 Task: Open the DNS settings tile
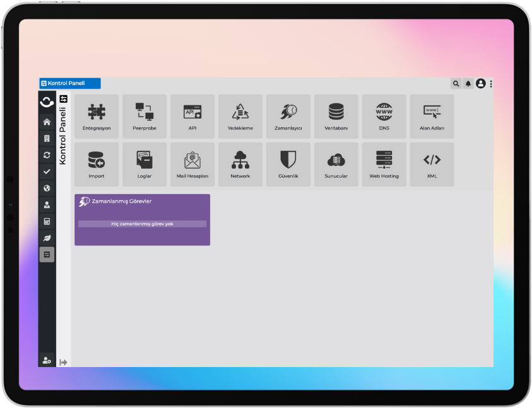[x=384, y=117]
